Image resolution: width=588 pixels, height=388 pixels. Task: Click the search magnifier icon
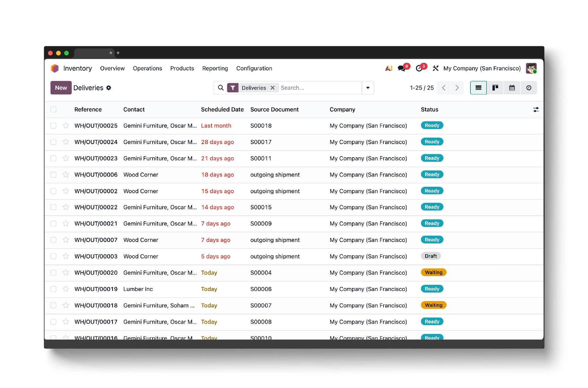[x=221, y=88]
